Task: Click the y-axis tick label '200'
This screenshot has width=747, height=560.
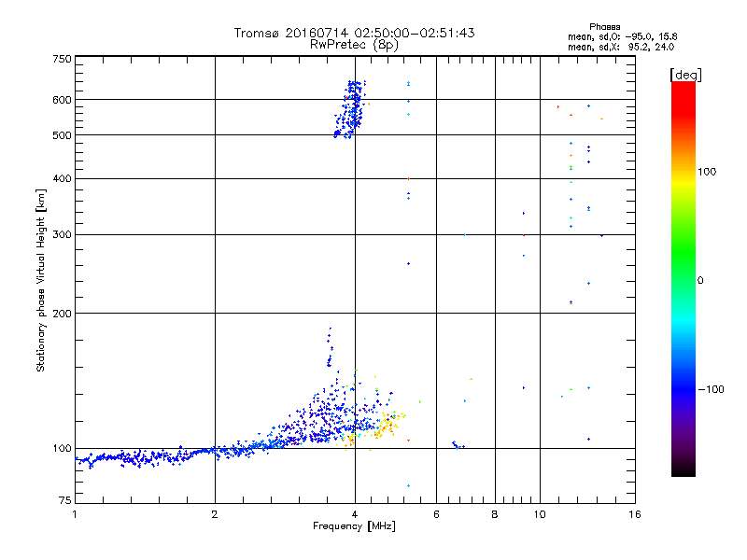Action: [62, 314]
